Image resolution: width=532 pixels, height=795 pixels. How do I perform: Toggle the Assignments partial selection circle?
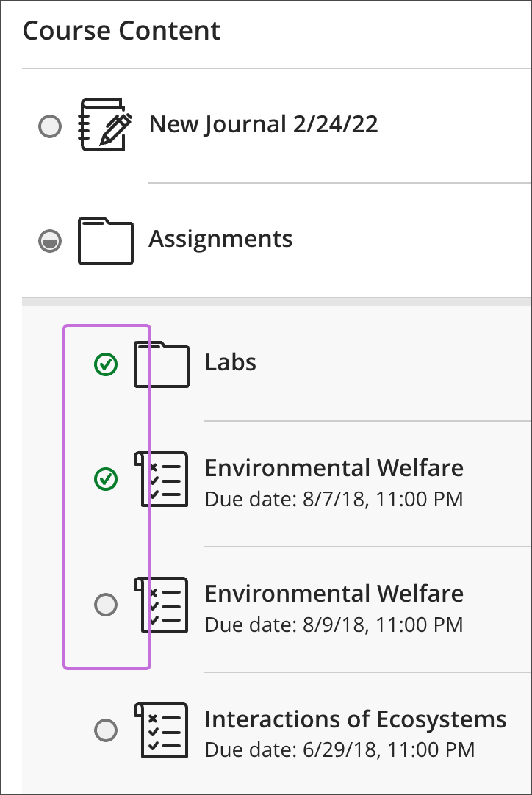[50, 241]
